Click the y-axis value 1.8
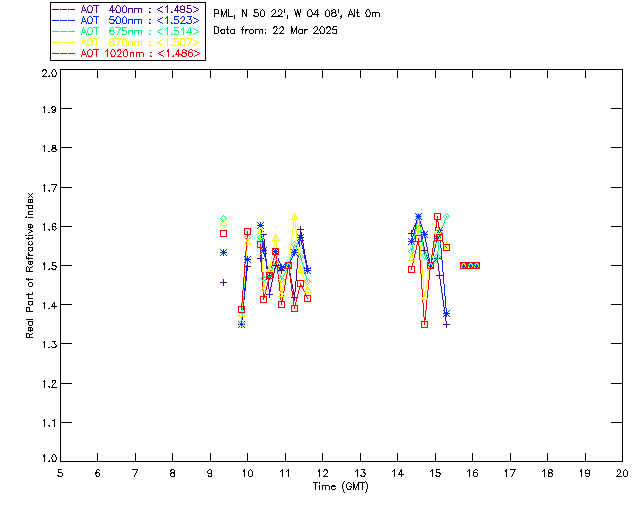The height and width of the screenshot is (512, 640). click(x=49, y=148)
